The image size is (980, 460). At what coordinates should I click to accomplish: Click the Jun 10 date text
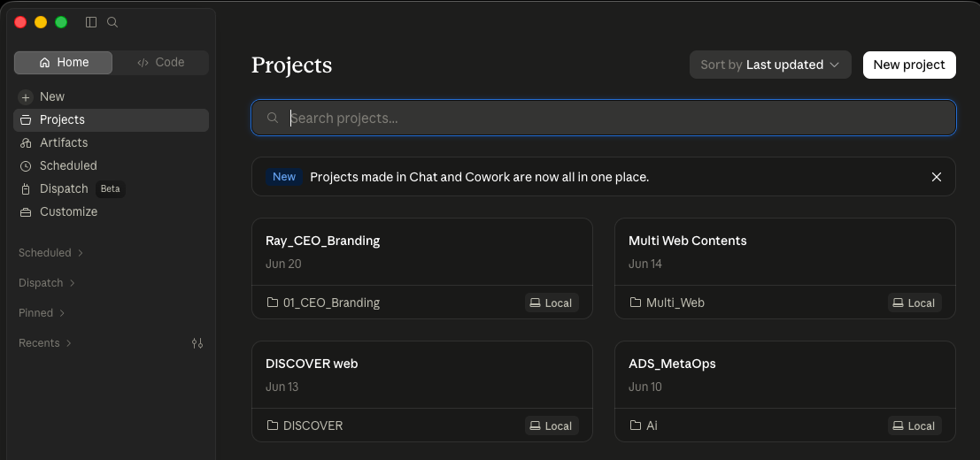(x=645, y=387)
